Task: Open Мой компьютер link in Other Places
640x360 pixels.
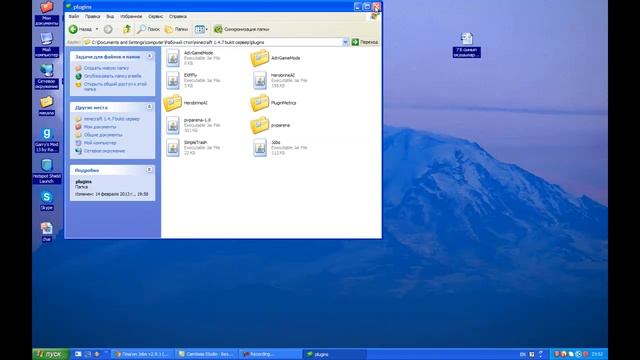Action: pos(100,143)
